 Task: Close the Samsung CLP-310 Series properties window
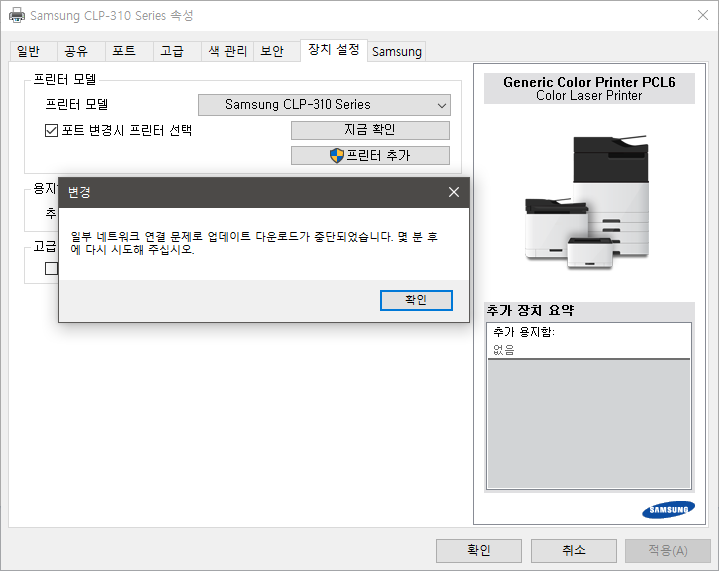702,15
